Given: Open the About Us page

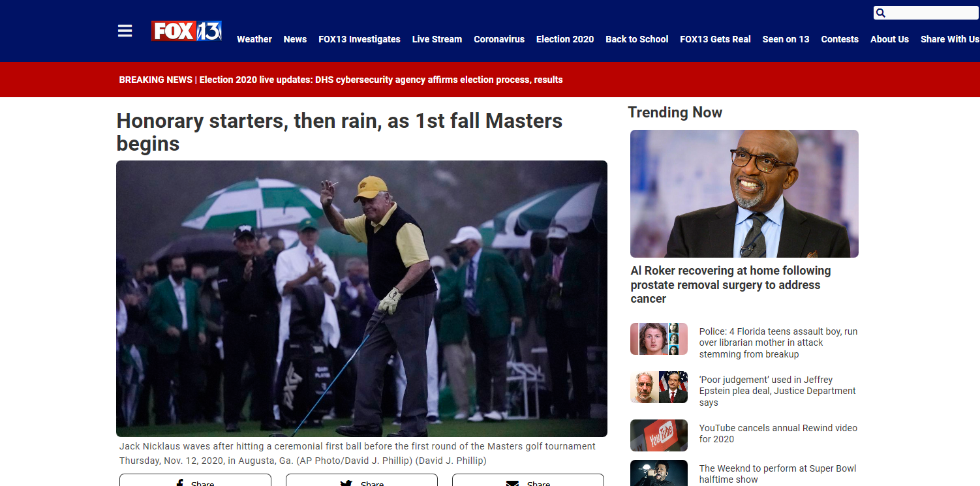Looking at the screenshot, I should tap(889, 39).
